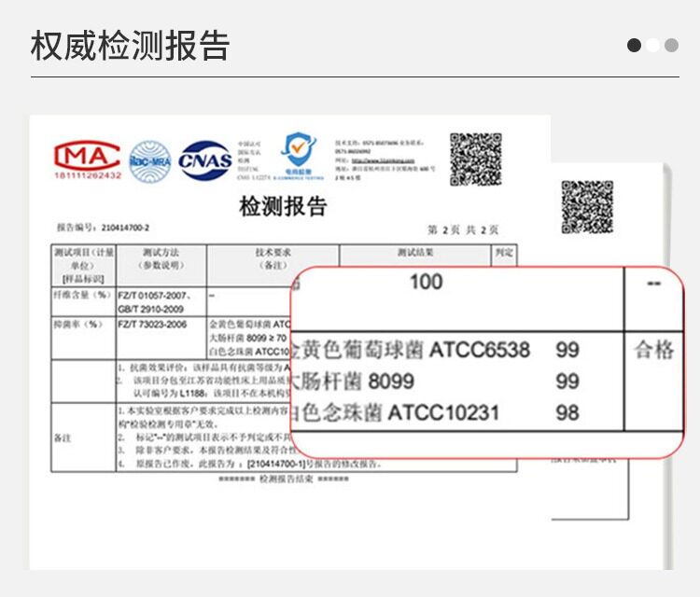700x597 pixels.
Task: Click the 测试结果 column header
Action: 415,253
